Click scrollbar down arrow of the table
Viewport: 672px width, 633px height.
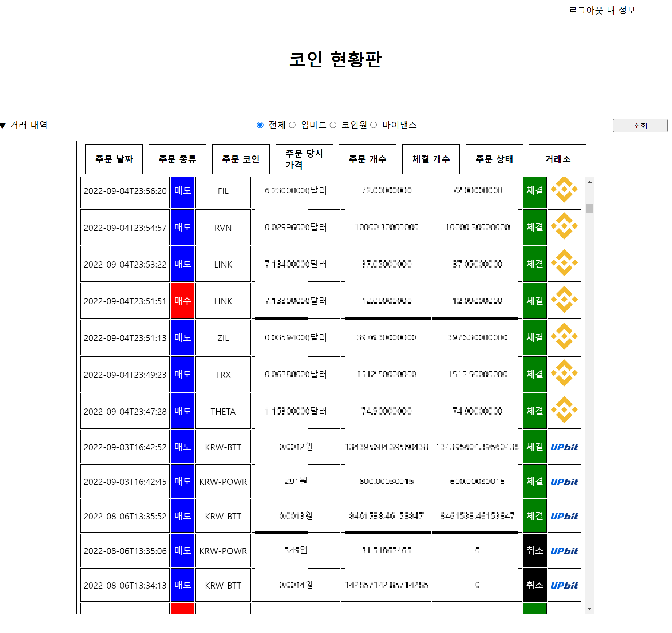pyautogui.click(x=589, y=609)
